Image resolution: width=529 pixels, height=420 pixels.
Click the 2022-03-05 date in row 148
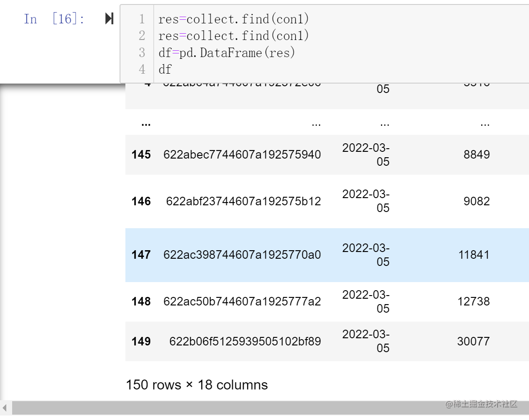tap(365, 301)
